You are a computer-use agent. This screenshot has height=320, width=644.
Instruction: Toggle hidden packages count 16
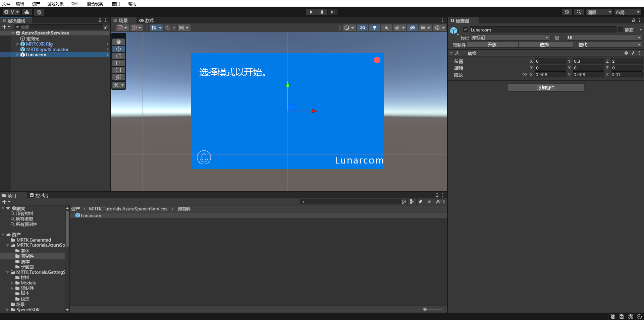[440, 202]
